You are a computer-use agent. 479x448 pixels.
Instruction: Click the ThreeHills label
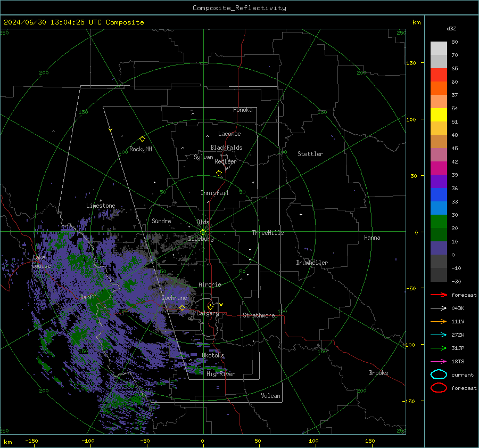(x=268, y=233)
